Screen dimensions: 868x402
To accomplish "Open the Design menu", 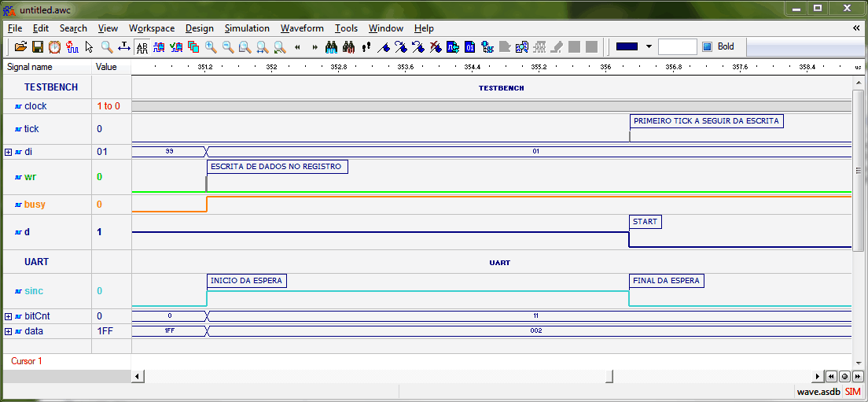I will tap(199, 28).
